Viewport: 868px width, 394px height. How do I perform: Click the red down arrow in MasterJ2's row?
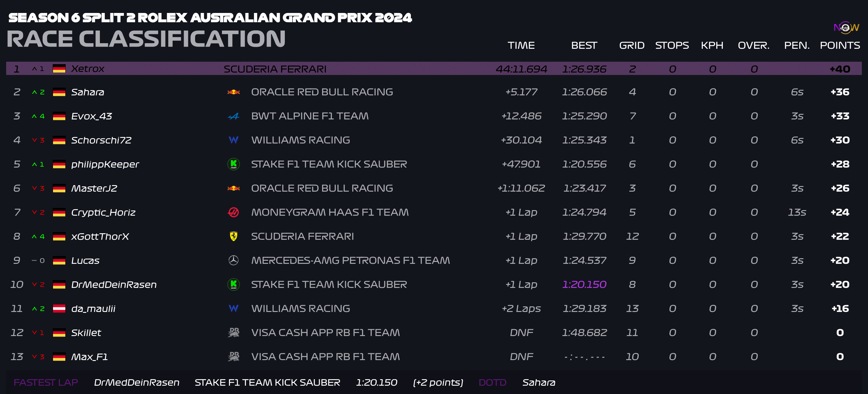coord(35,188)
